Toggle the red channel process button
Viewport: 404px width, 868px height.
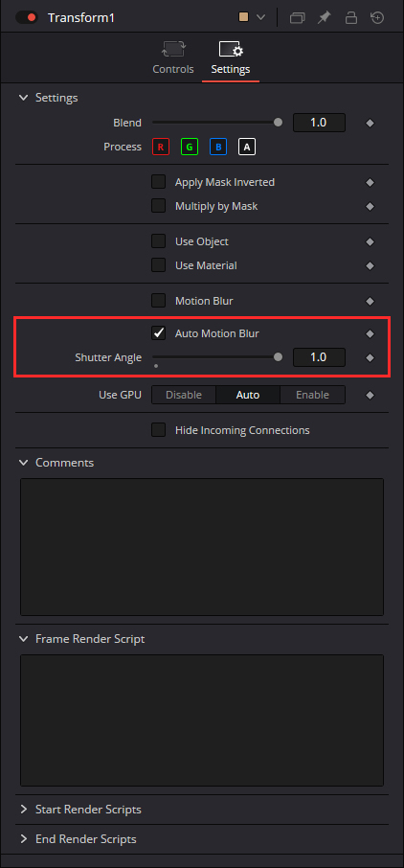[x=161, y=148]
